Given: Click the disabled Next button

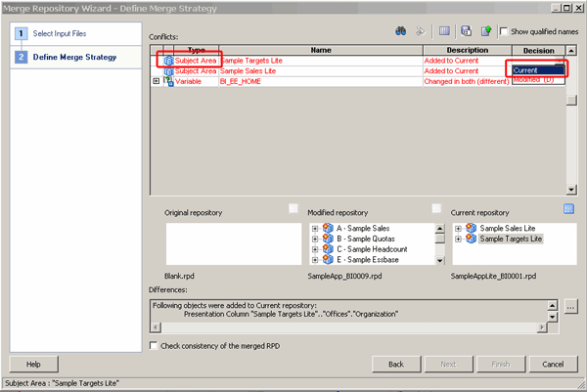Looking at the screenshot, I should (448, 365).
